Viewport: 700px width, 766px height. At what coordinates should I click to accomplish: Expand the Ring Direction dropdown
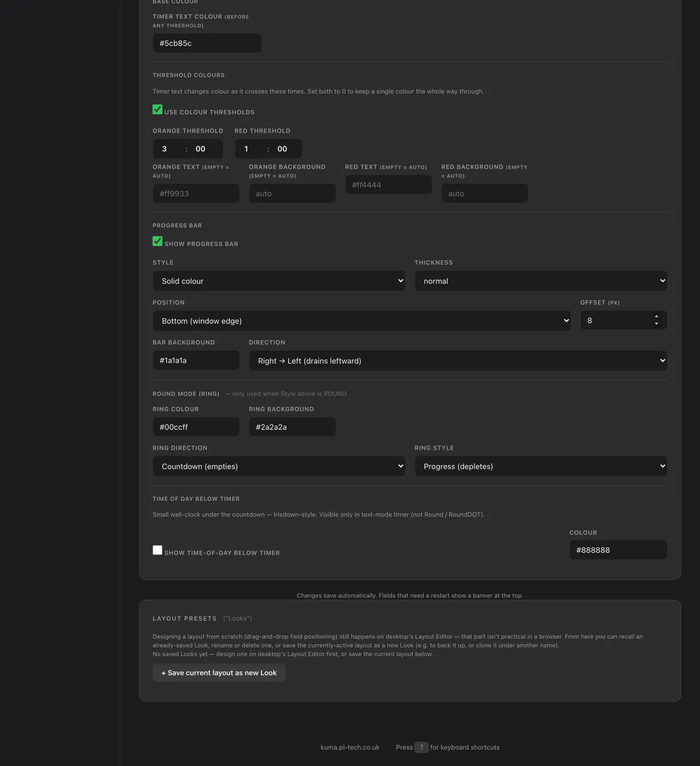[x=279, y=466]
